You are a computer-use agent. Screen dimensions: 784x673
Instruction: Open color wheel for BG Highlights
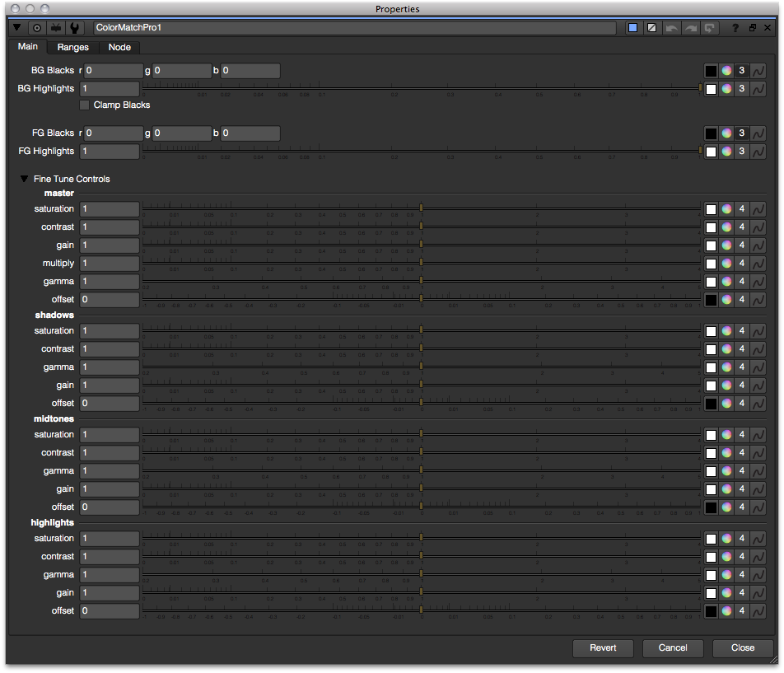coord(727,88)
